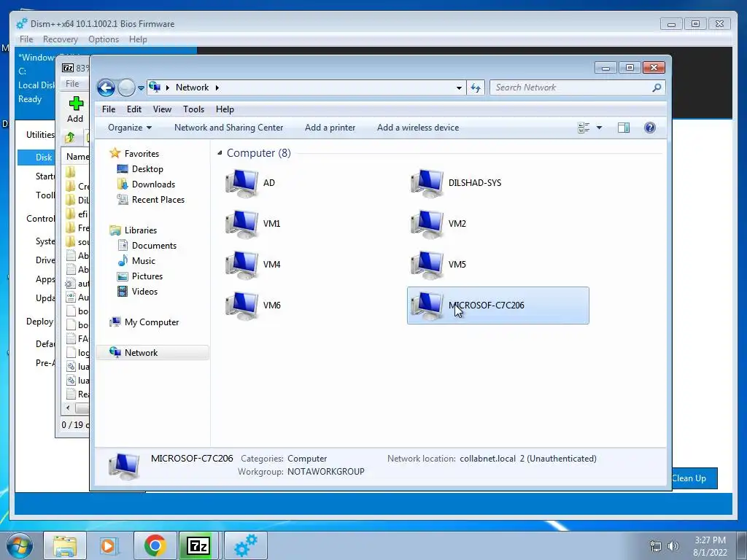
Task: Select the VM1 computer icon
Action: tap(242, 224)
